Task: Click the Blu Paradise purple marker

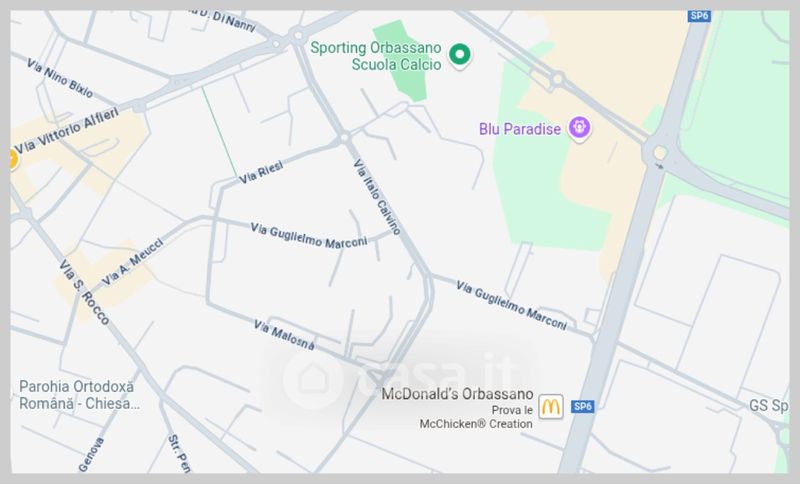Action: click(x=580, y=129)
